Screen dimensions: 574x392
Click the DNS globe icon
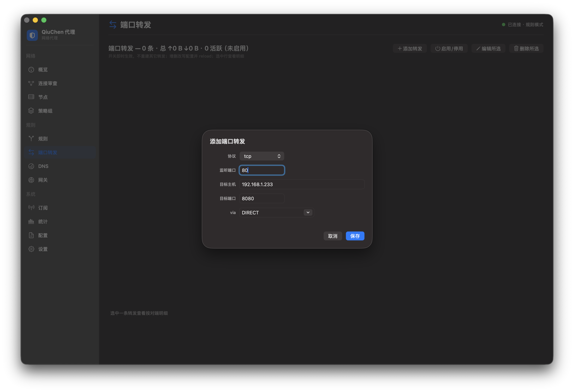tap(31, 166)
